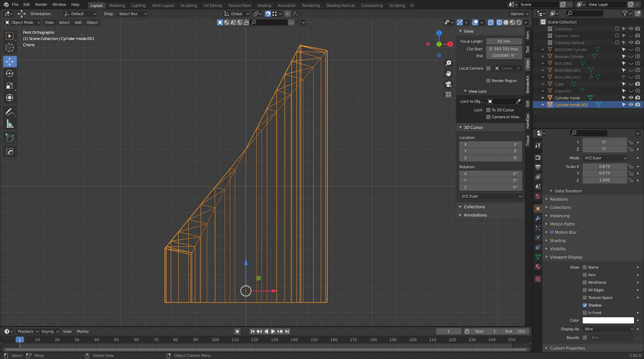This screenshot has height=359, width=644.
Task: Open the Keying popover in timeline
Action: point(50,331)
